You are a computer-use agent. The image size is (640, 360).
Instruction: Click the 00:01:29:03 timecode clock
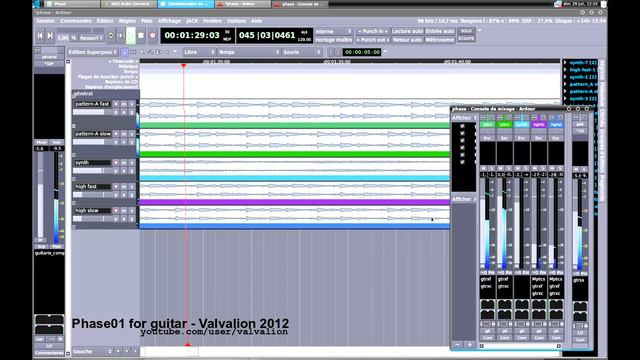click(x=192, y=36)
